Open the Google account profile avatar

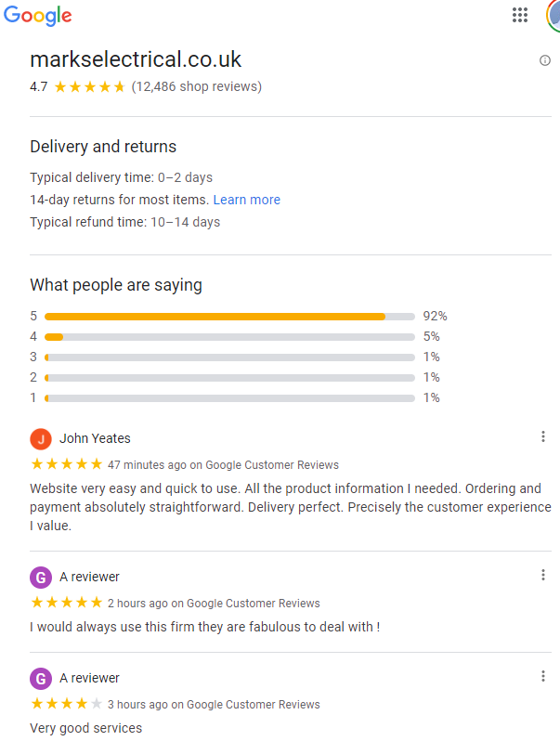point(553,15)
